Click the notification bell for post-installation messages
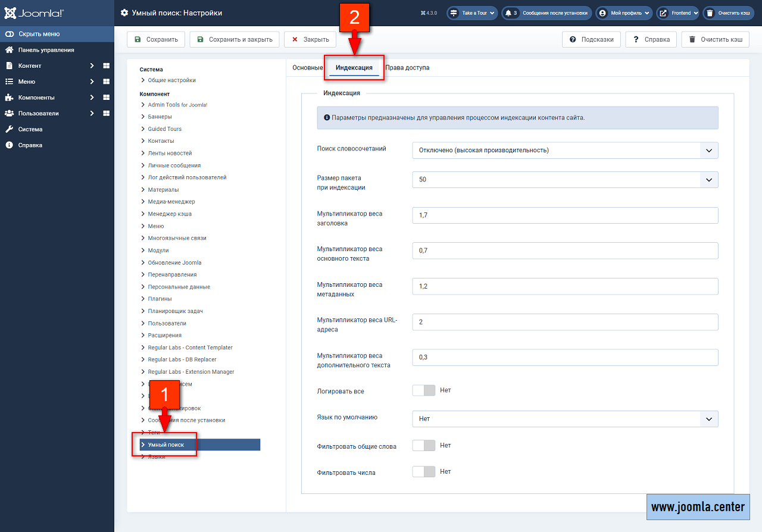Screen dimensions: 762x532 [508, 13]
